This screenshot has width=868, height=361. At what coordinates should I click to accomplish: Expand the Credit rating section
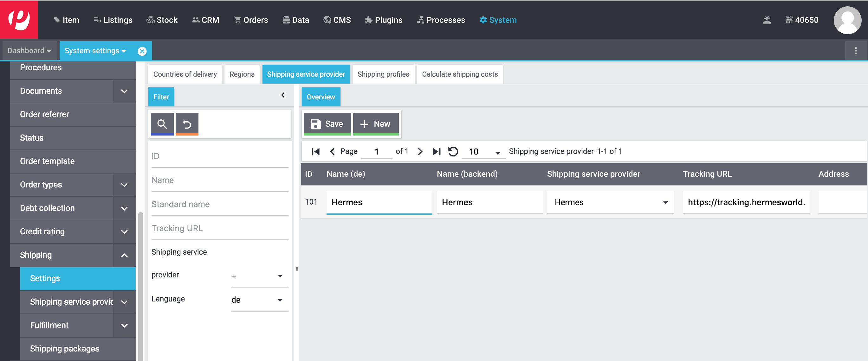pos(124,231)
